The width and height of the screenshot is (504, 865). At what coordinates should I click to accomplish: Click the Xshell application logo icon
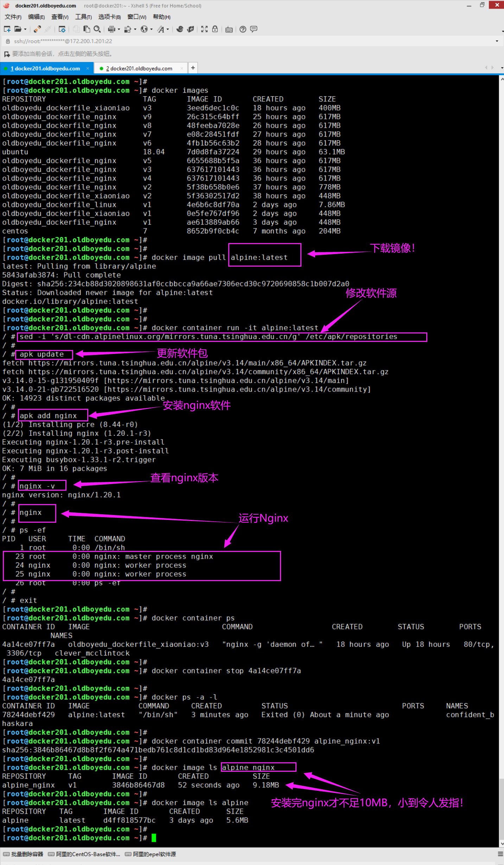6,6
